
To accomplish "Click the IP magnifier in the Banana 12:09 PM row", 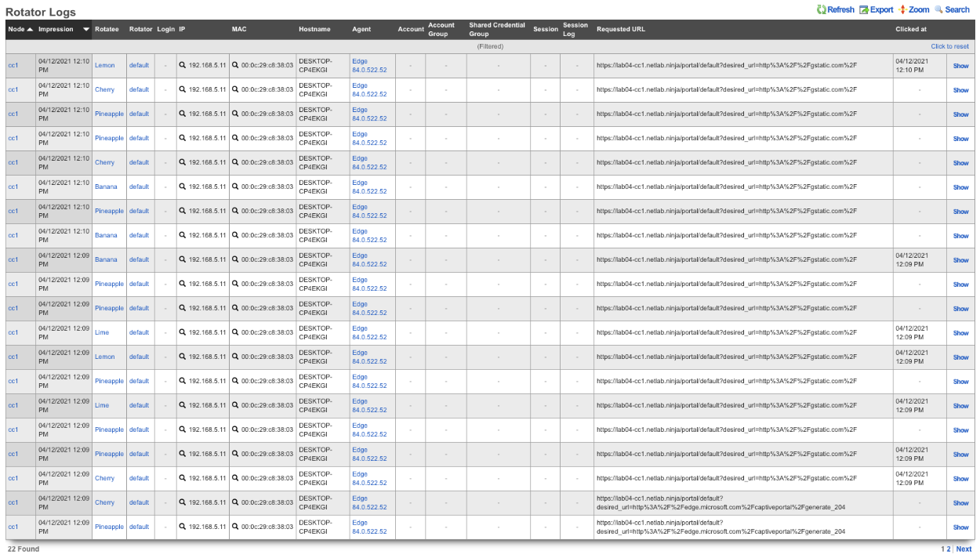I will (183, 260).
